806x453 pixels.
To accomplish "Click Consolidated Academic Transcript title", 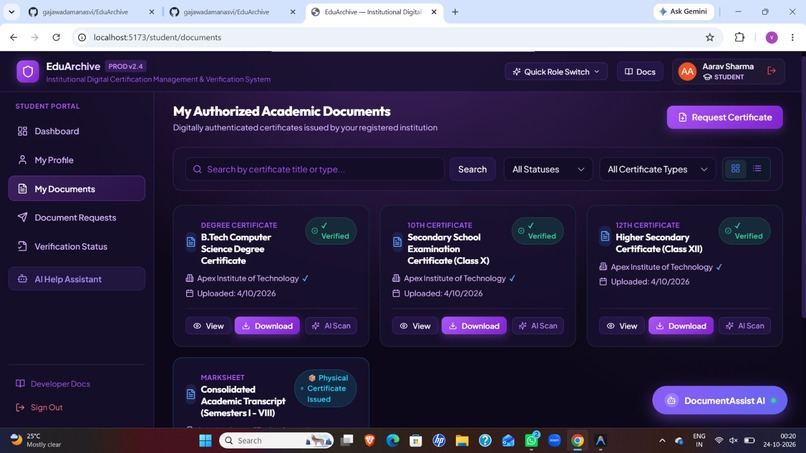I will tap(243, 401).
